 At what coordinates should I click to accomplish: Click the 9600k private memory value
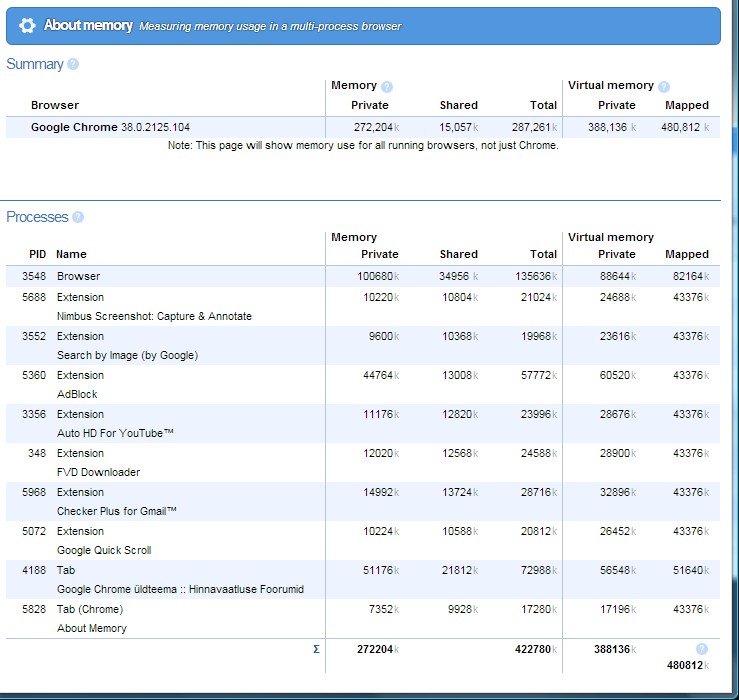[384, 337]
